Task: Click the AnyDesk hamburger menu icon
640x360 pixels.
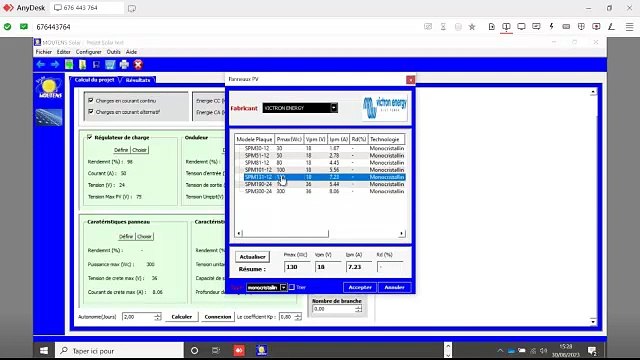Action: (x=629, y=27)
